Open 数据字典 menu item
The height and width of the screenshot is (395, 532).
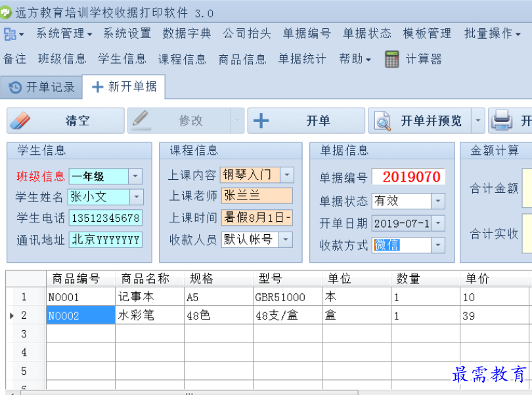tap(187, 33)
